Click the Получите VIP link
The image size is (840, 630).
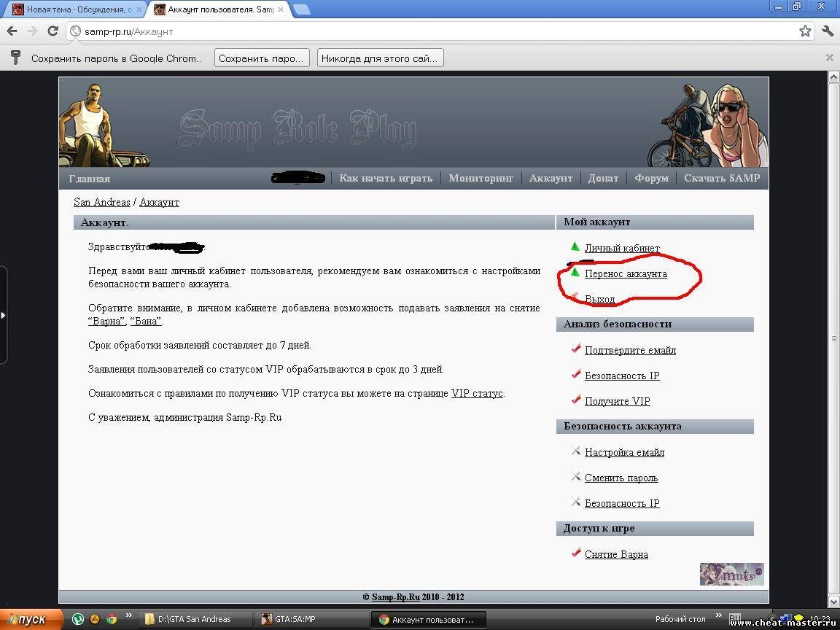click(x=617, y=401)
